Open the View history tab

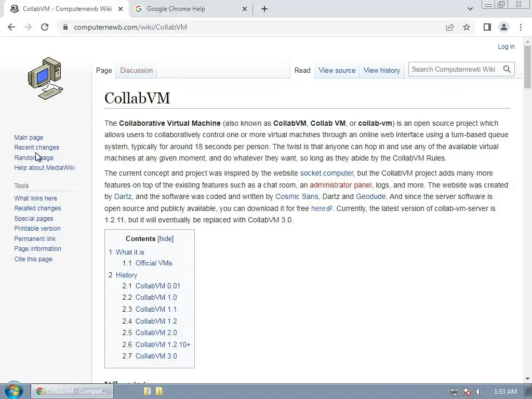[382, 70]
